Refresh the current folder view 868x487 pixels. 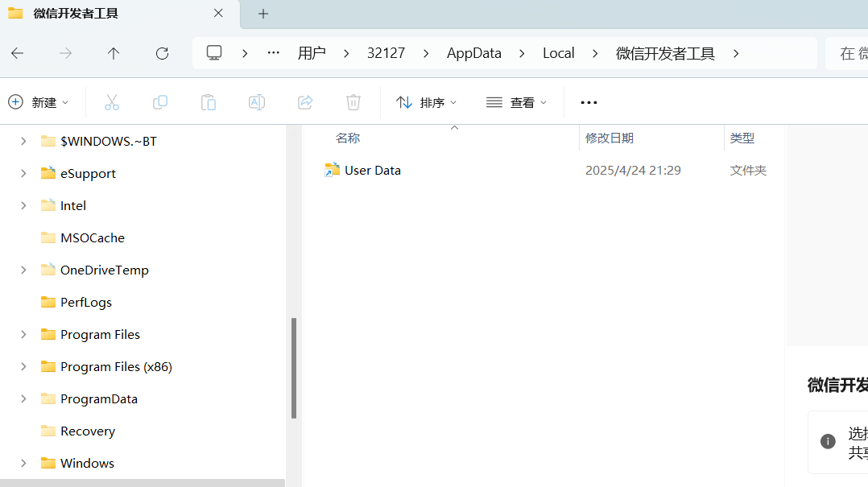coord(162,53)
